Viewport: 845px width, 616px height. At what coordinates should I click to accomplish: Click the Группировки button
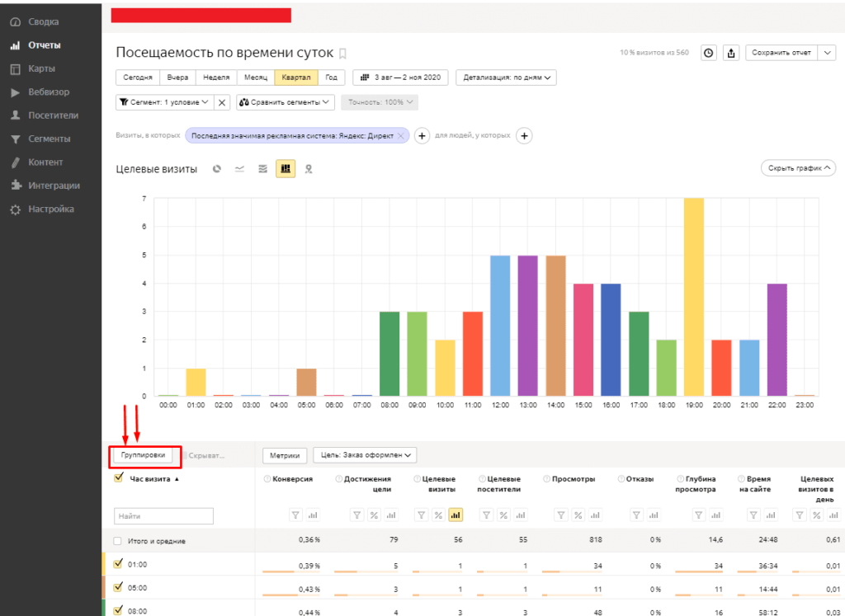click(143, 455)
